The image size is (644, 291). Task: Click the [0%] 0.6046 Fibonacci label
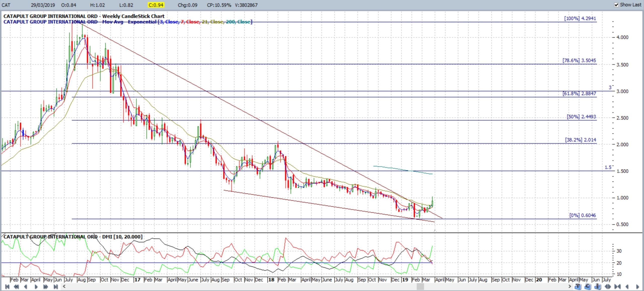(582, 215)
